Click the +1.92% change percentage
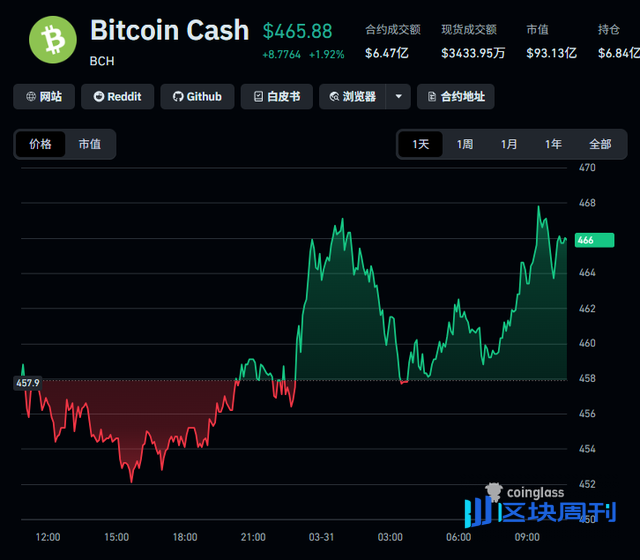The height and width of the screenshot is (560, 640). [x=327, y=55]
